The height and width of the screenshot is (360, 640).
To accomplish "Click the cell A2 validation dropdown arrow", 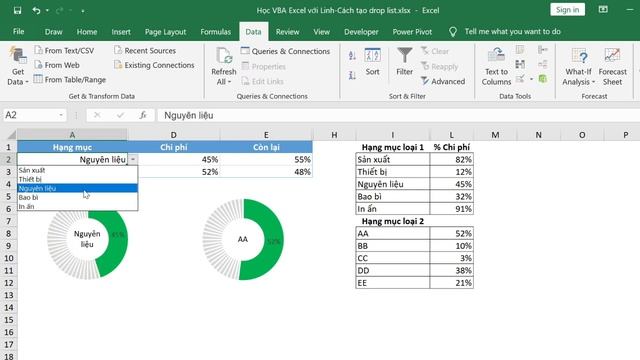I will point(133,160).
